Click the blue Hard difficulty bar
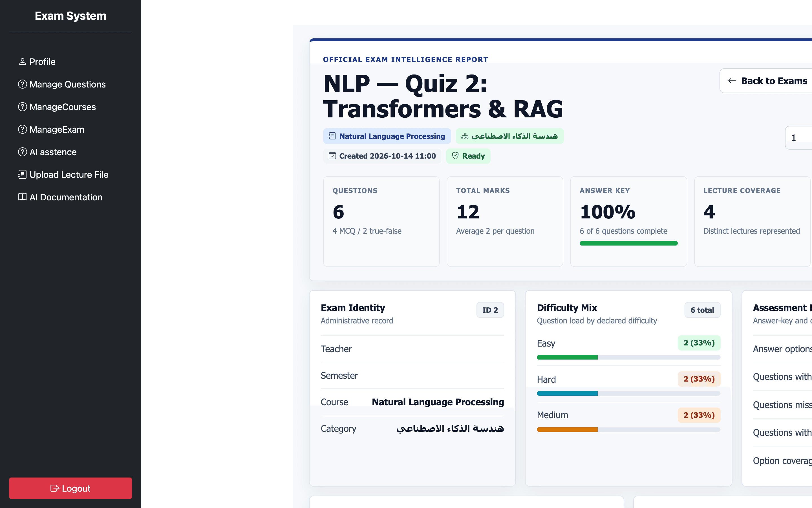Image resolution: width=812 pixels, height=508 pixels. point(567,393)
